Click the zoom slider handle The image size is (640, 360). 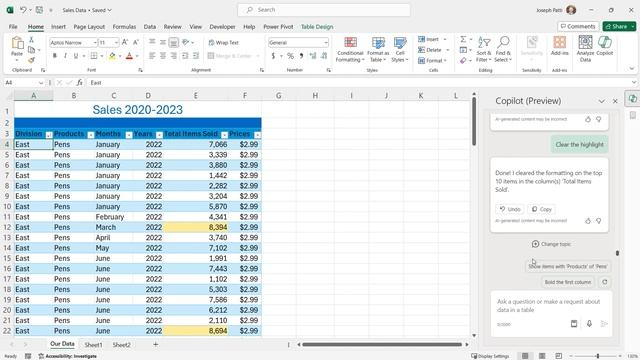point(598,356)
